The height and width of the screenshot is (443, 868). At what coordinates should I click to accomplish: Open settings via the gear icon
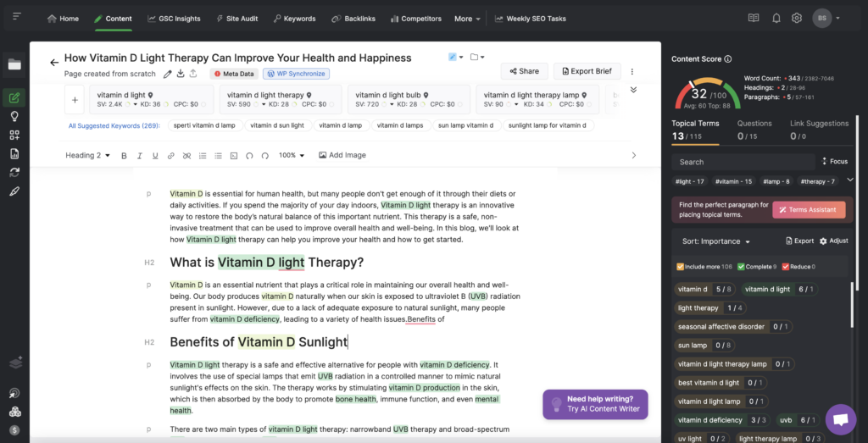[x=796, y=18]
